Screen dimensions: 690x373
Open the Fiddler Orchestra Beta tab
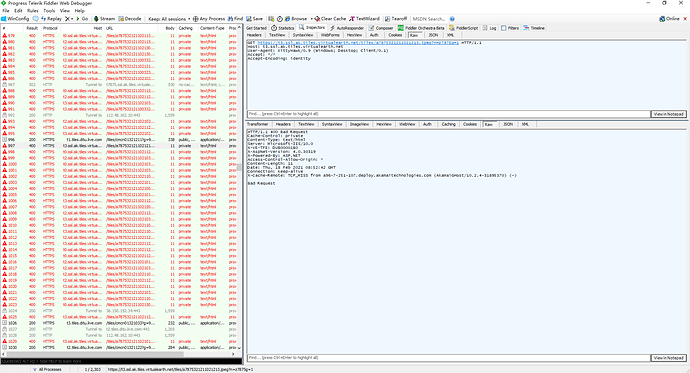[x=421, y=28]
